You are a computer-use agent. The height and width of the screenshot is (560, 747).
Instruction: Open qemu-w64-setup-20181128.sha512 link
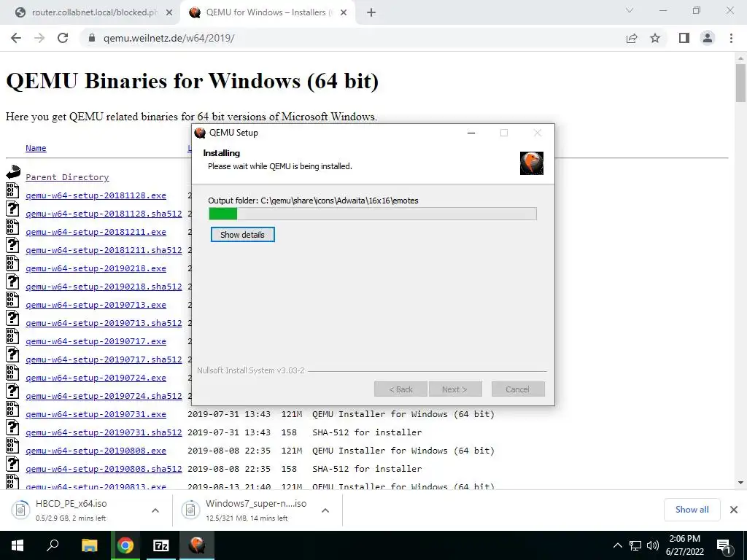point(104,214)
